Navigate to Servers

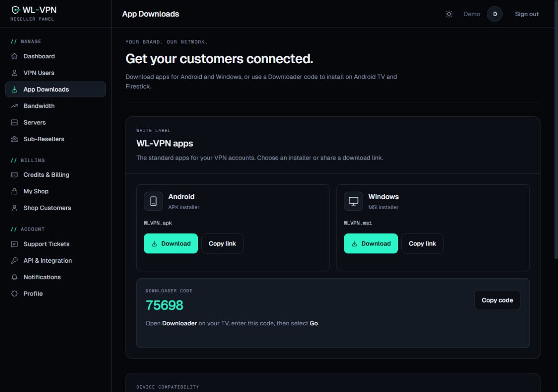click(55, 122)
